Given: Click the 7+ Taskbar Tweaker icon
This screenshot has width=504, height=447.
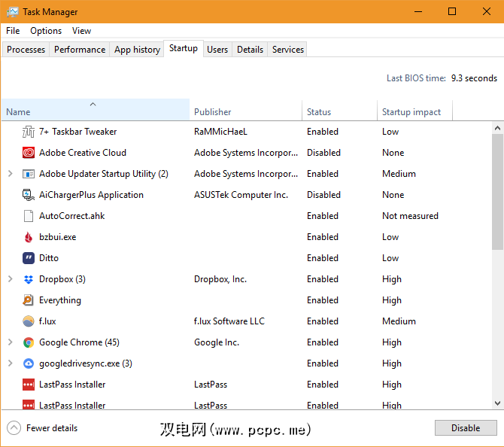Looking at the screenshot, I should point(29,132).
